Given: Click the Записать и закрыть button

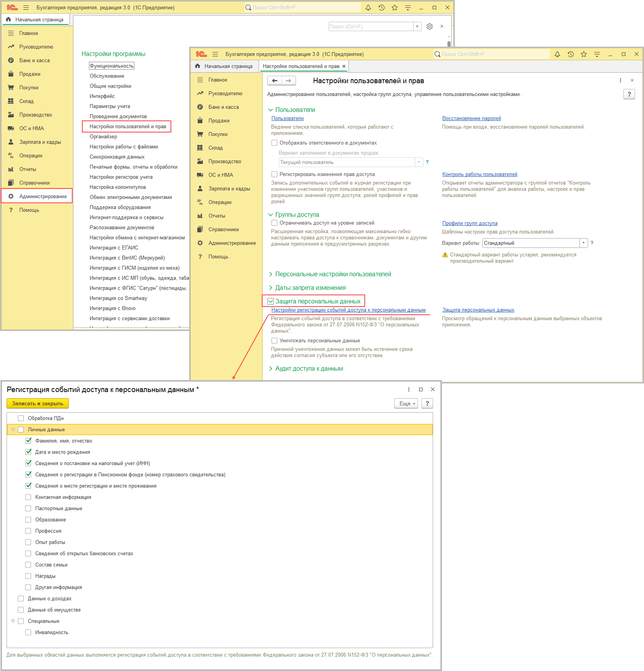Looking at the screenshot, I should pyautogui.click(x=38, y=403).
